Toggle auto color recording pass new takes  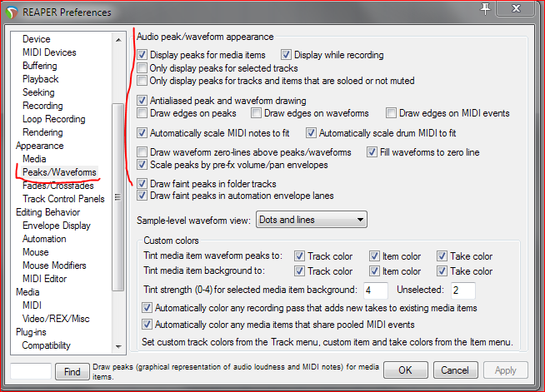coord(147,308)
